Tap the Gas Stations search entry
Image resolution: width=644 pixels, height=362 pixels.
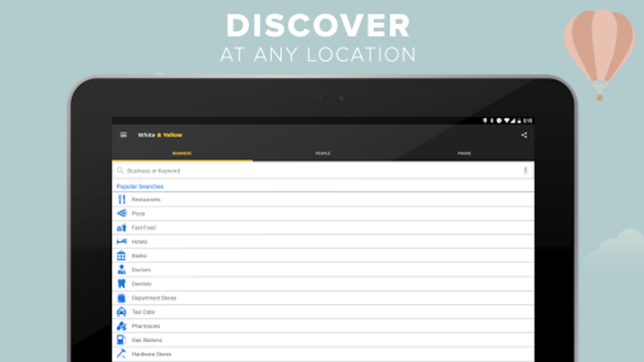324,340
